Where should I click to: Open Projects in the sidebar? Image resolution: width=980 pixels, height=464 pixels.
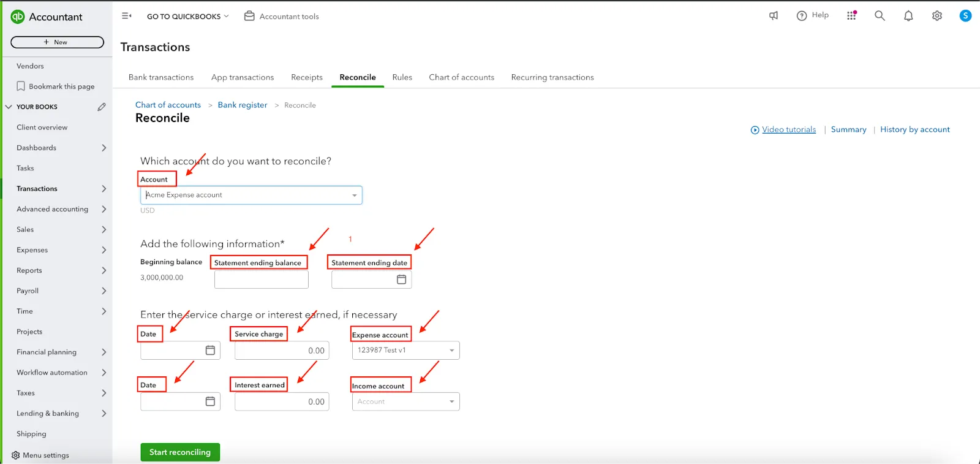tap(29, 332)
